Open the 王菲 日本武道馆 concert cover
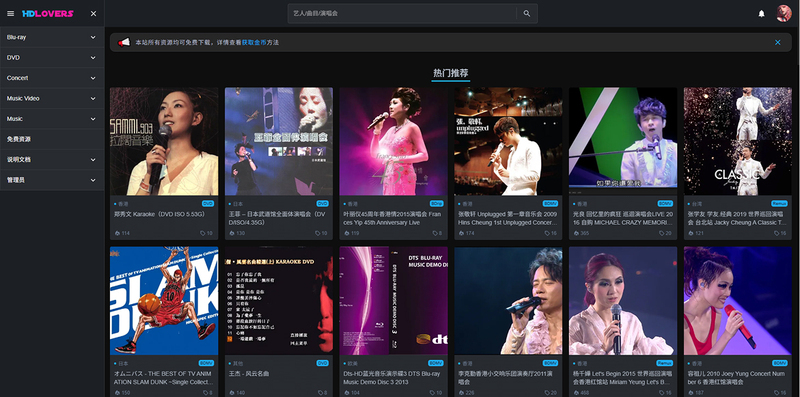 coord(279,141)
